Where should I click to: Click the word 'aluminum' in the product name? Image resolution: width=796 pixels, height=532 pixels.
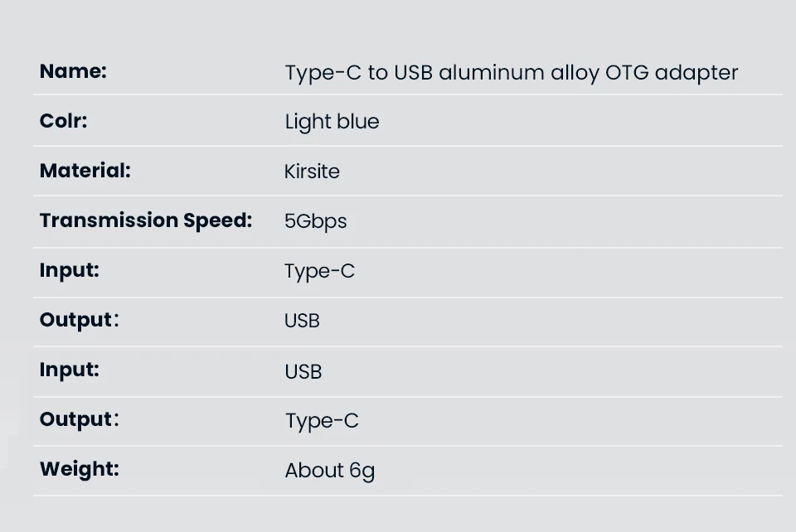pyautogui.click(x=492, y=73)
